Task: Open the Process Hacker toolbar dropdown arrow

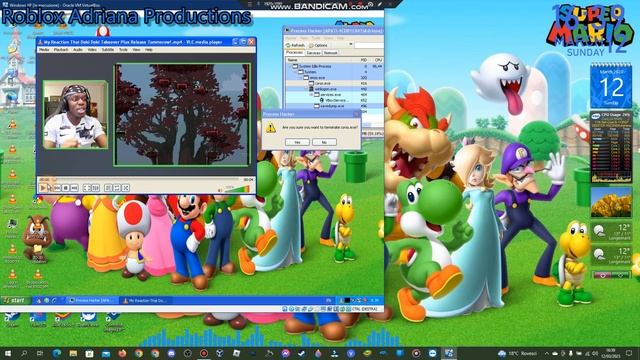Action: click(350, 44)
